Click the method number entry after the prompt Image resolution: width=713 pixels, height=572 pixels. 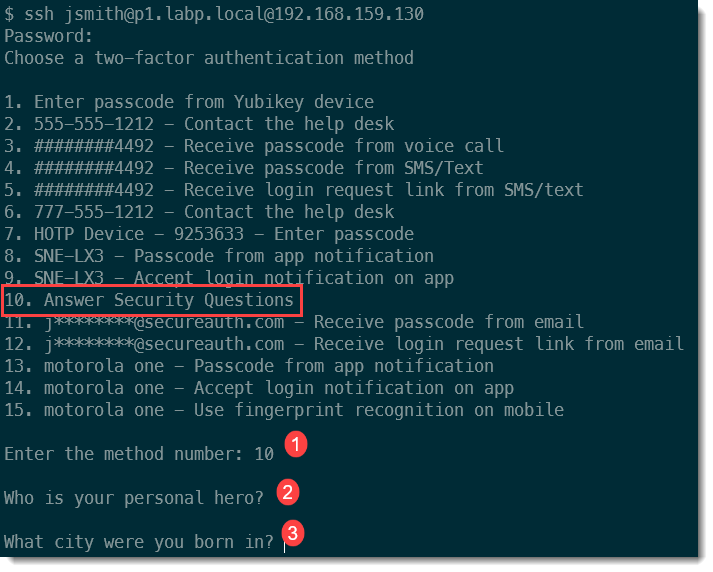(x=263, y=454)
